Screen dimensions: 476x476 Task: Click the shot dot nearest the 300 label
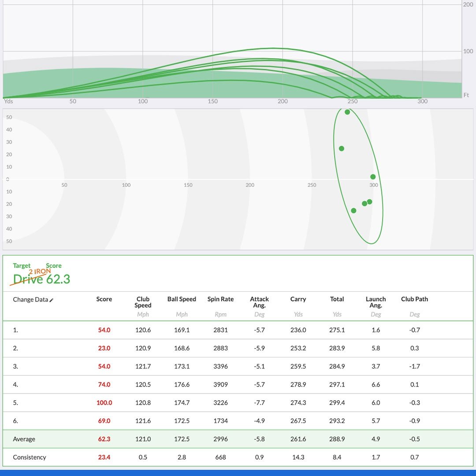[373, 177]
